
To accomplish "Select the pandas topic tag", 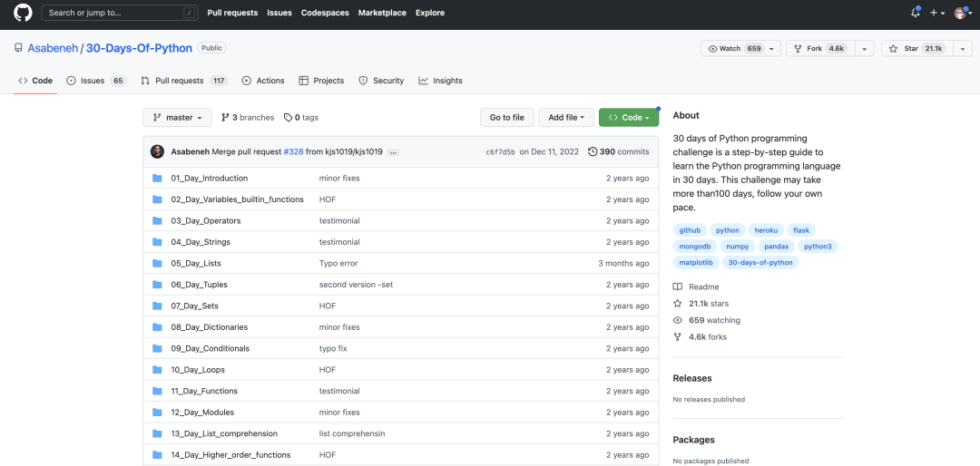I will tap(776, 246).
